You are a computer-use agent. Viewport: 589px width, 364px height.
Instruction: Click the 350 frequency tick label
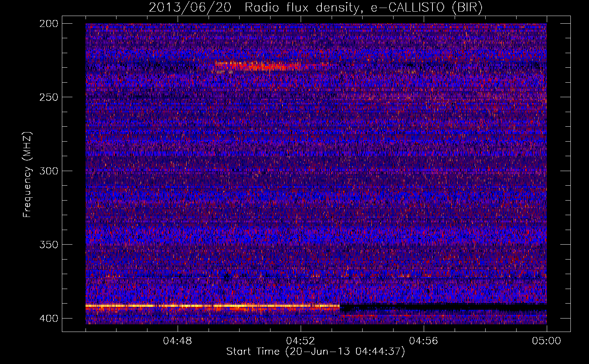click(x=49, y=244)
